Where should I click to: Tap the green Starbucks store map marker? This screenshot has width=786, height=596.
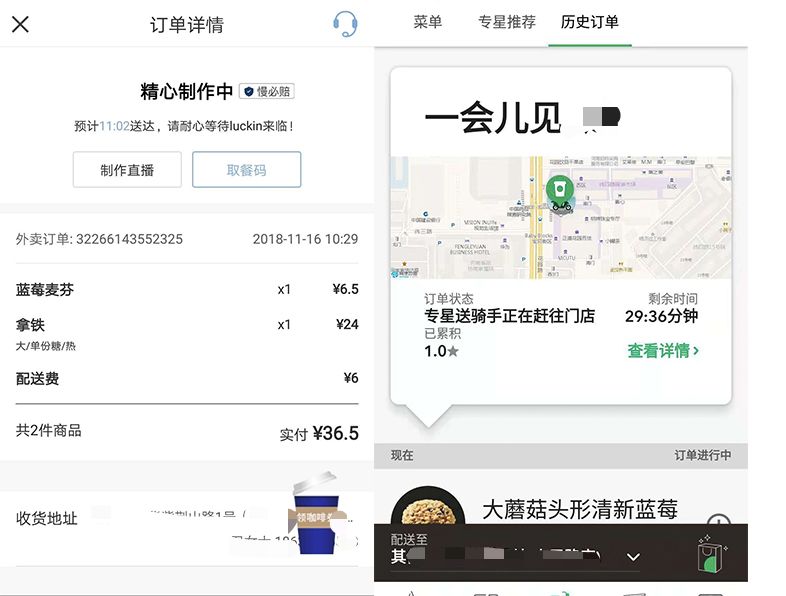[x=560, y=191]
